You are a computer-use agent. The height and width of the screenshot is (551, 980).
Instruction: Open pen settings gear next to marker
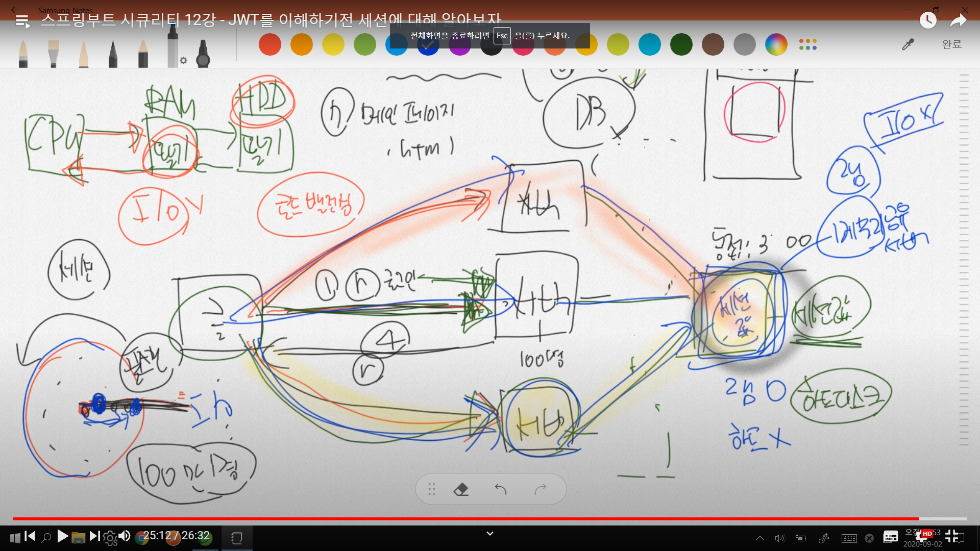[183, 61]
